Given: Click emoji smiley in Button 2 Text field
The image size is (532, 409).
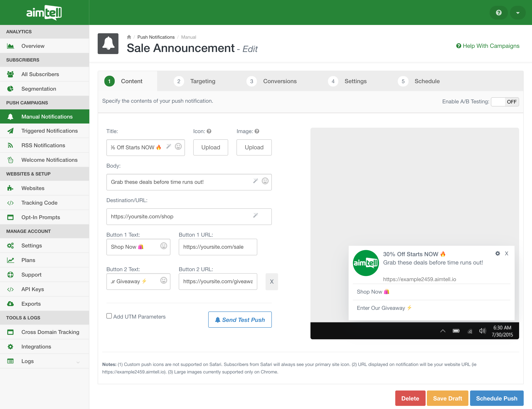Looking at the screenshot, I should point(164,280).
